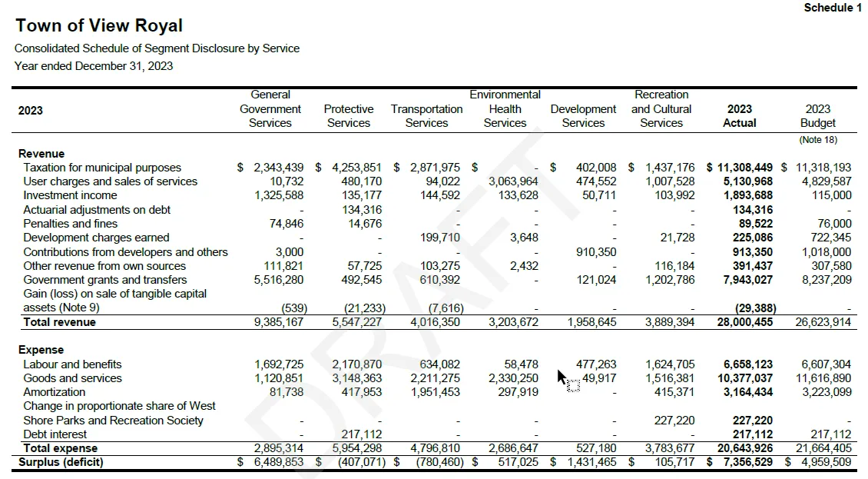Click the 'Total expense' row label
Image resolution: width=868 pixels, height=479 pixels.
click(x=61, y=448)
